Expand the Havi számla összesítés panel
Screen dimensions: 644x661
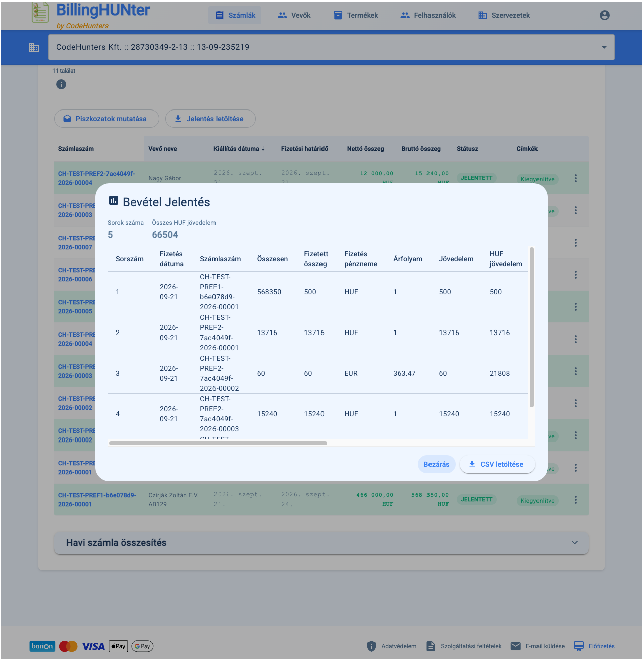321,543
